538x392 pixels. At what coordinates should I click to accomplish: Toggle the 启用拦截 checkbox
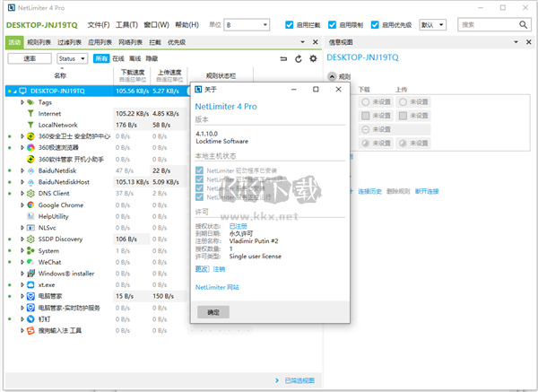[288, 25]
